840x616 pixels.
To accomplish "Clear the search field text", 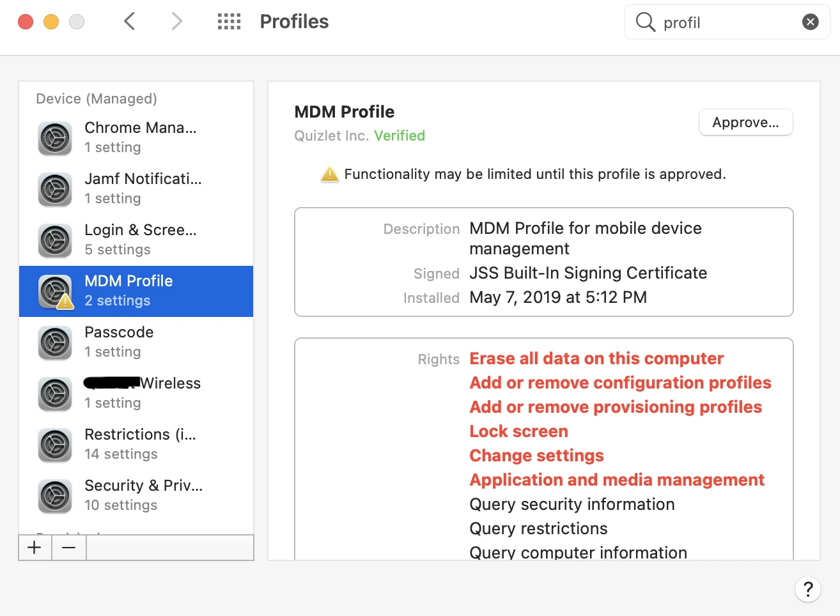I will (810, 22).
